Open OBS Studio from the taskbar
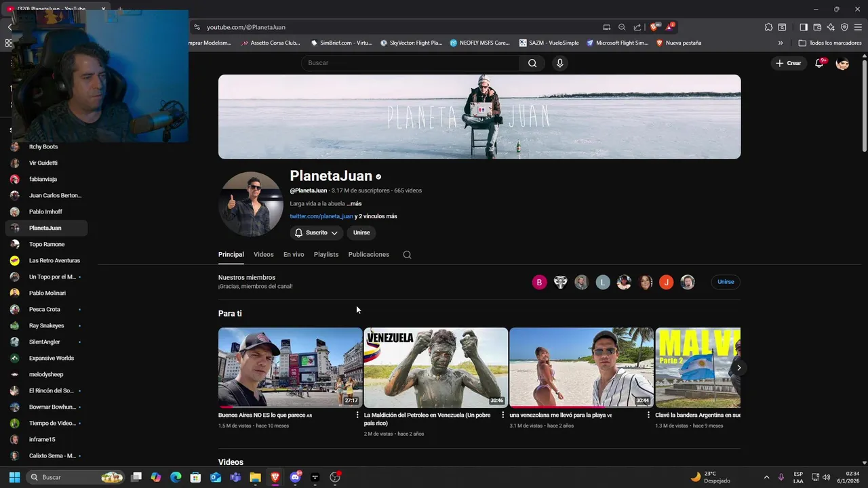This screenshot has width=868, height=488. pyautogui.click(x=334, y=477)
